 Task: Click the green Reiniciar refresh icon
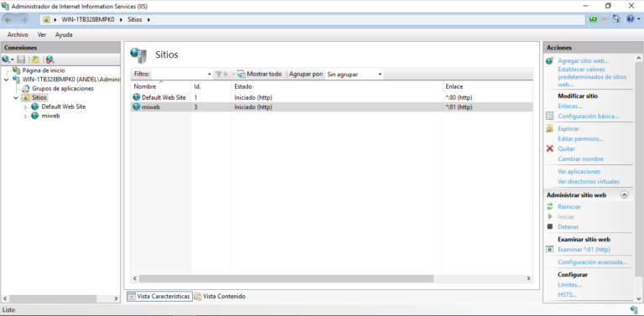coord(550,206)
